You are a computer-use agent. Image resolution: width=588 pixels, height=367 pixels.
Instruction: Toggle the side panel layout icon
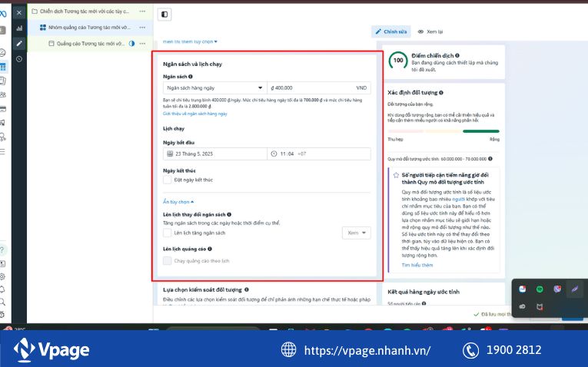pos(164,15)
